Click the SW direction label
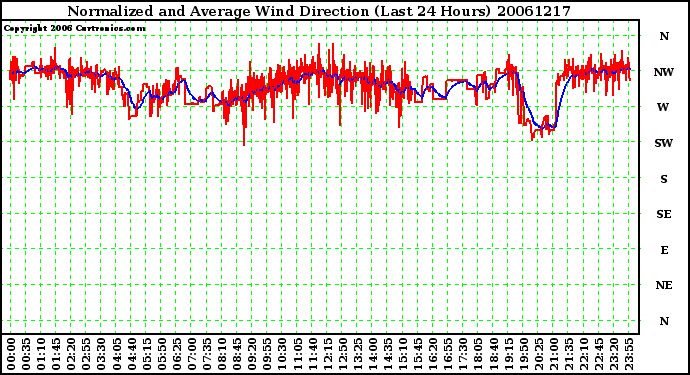Screen dimensions: 690x375 tap(664, 143)
